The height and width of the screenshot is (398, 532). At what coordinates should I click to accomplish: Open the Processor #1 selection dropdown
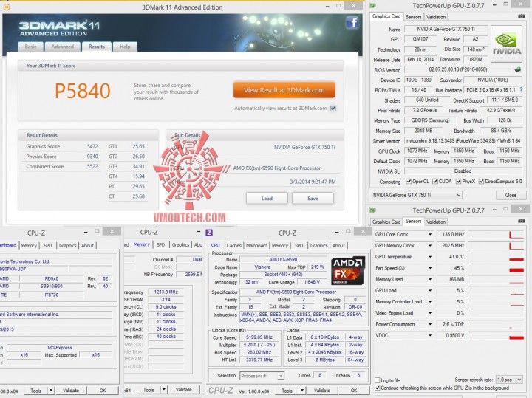(x=262, y=376)
